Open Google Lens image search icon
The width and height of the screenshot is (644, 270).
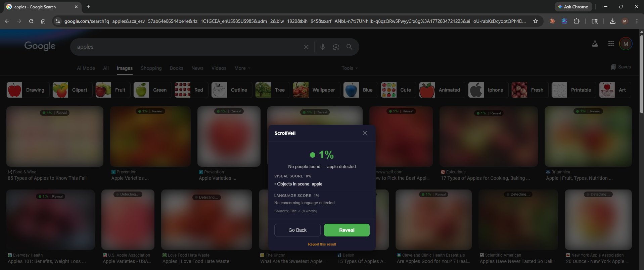click(336, 47)
